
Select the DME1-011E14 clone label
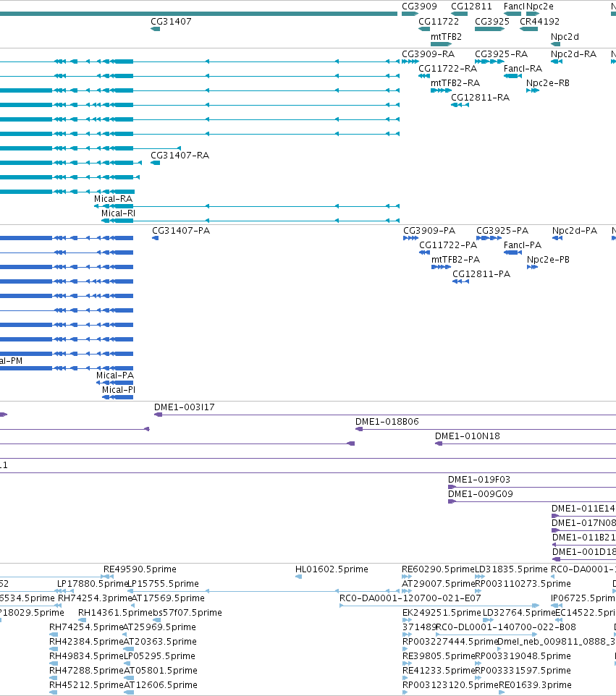(583, 508)
